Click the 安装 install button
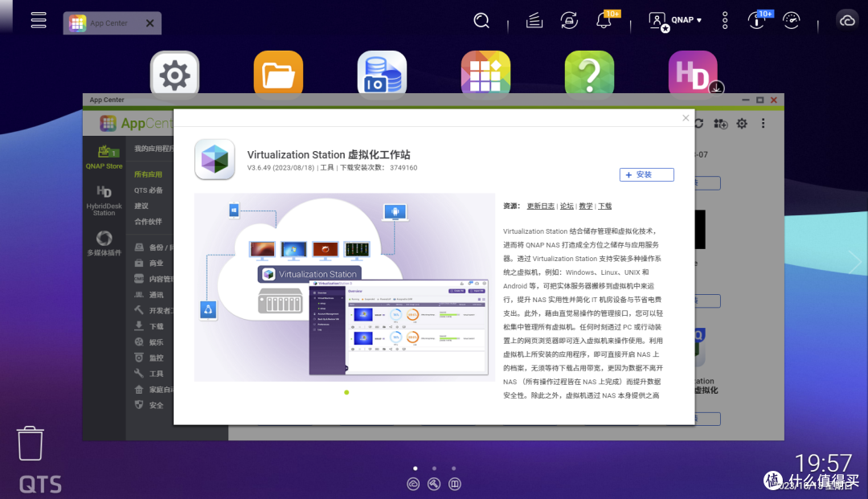 coord(646,175)
